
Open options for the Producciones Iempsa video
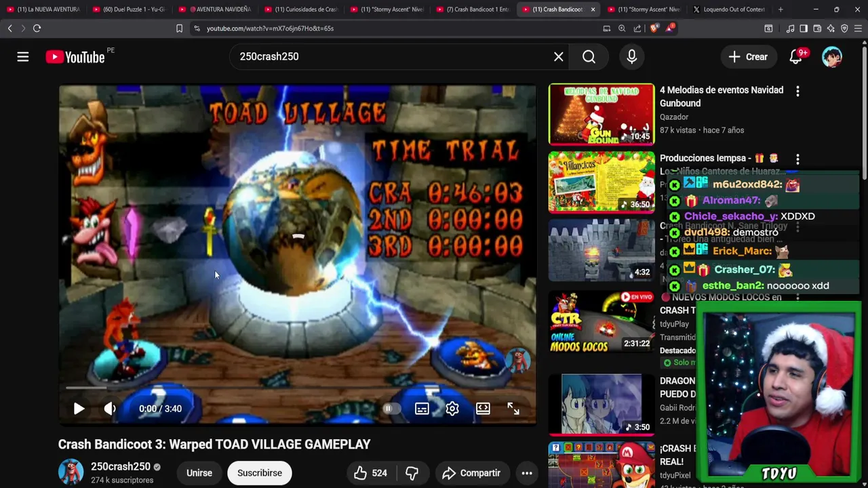[x=797, y=159]
